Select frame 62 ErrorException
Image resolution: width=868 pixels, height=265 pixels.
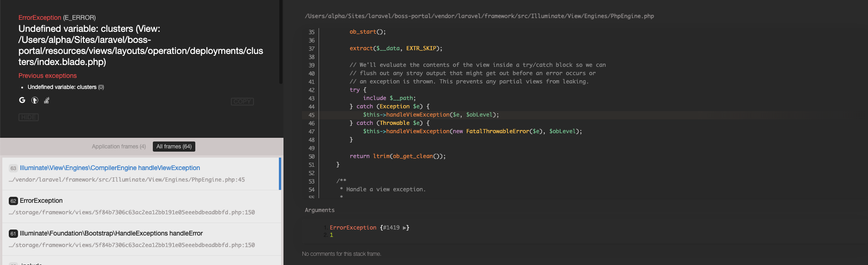(x=141, y=206)
